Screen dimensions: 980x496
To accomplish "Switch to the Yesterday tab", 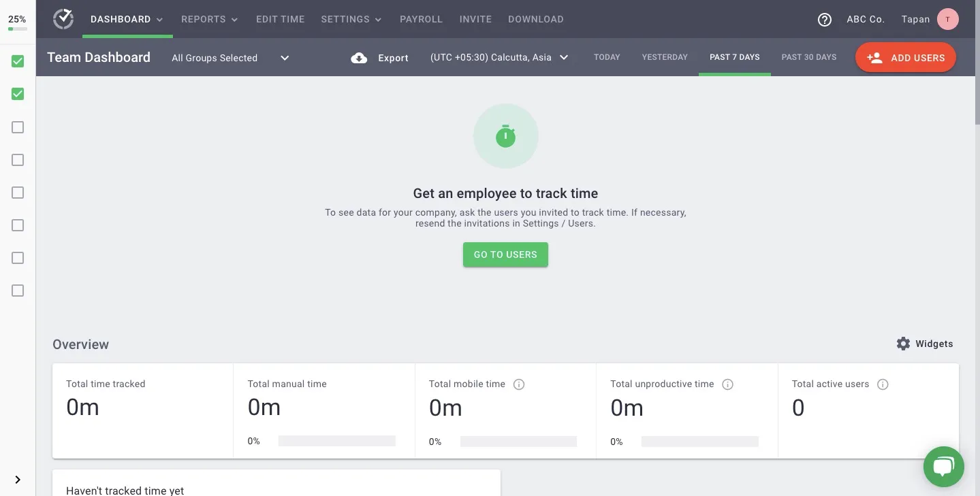I will point(665,57).
